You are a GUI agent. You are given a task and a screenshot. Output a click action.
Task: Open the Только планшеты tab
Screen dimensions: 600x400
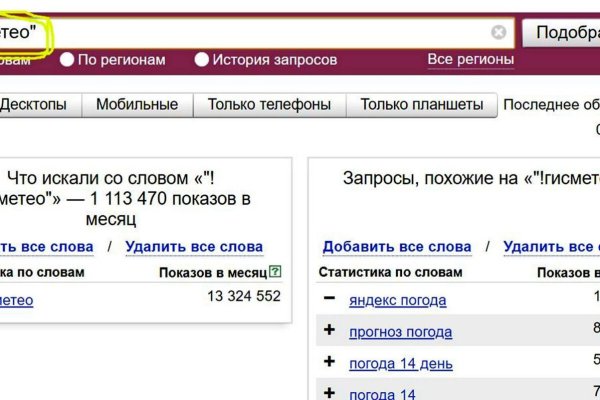421,104
